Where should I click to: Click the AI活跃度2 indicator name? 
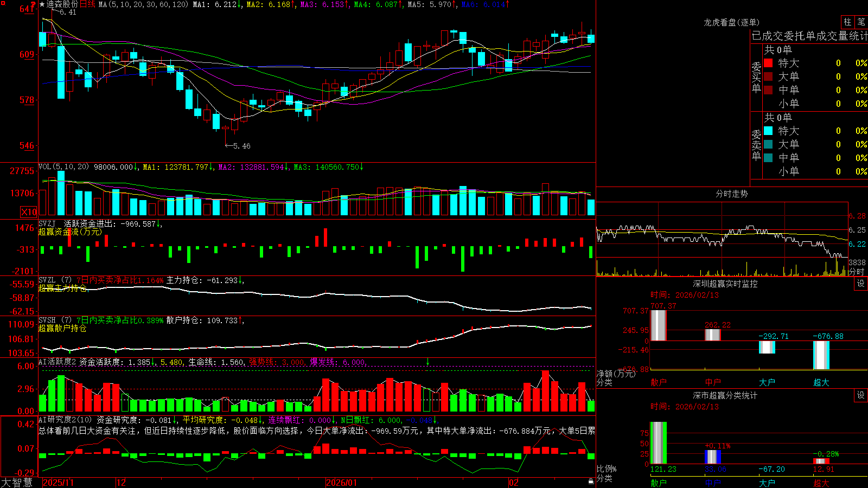pyautogui.click(x=58, y=362)
